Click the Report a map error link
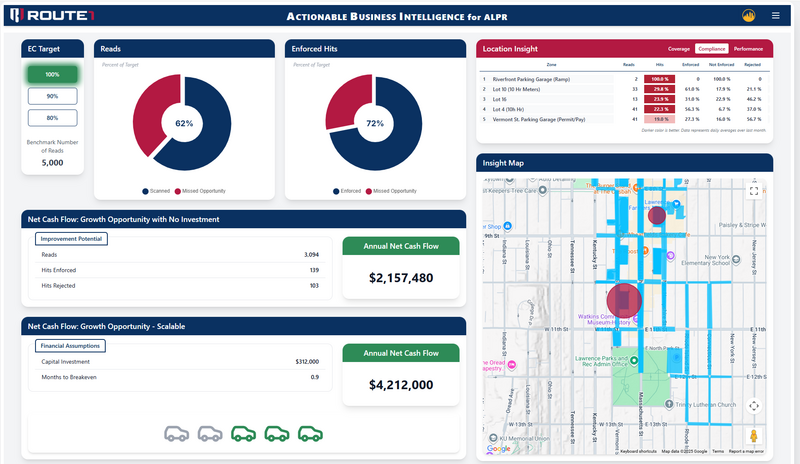 748,451
